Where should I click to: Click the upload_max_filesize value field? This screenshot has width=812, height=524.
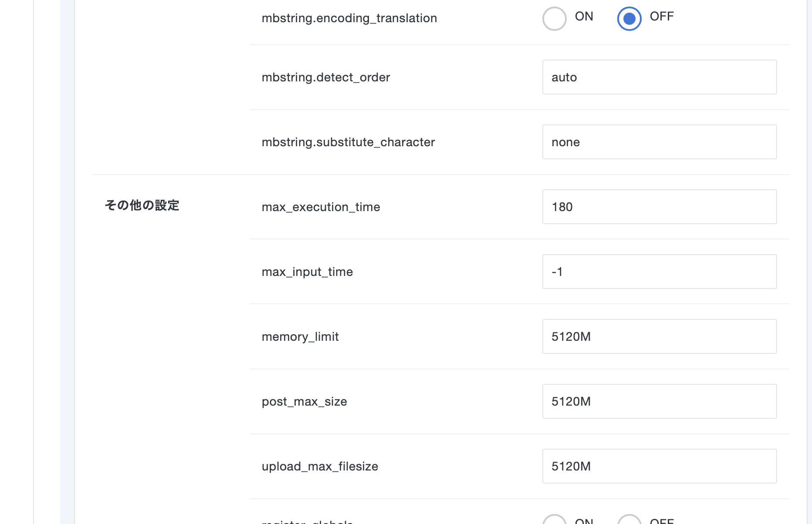click(659, 466)
